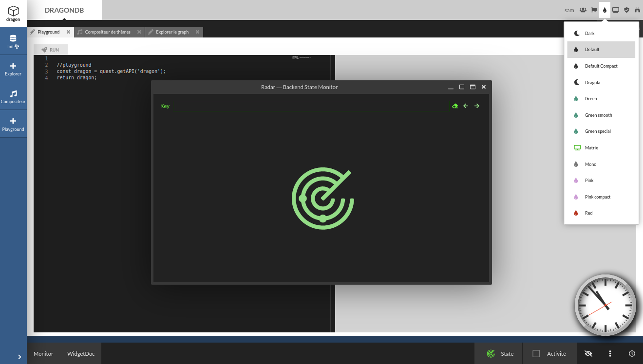The image size is (643, 364).
Task: Open the Init database sidebar item
Action: pyautogui.click(x=13, y=41)
